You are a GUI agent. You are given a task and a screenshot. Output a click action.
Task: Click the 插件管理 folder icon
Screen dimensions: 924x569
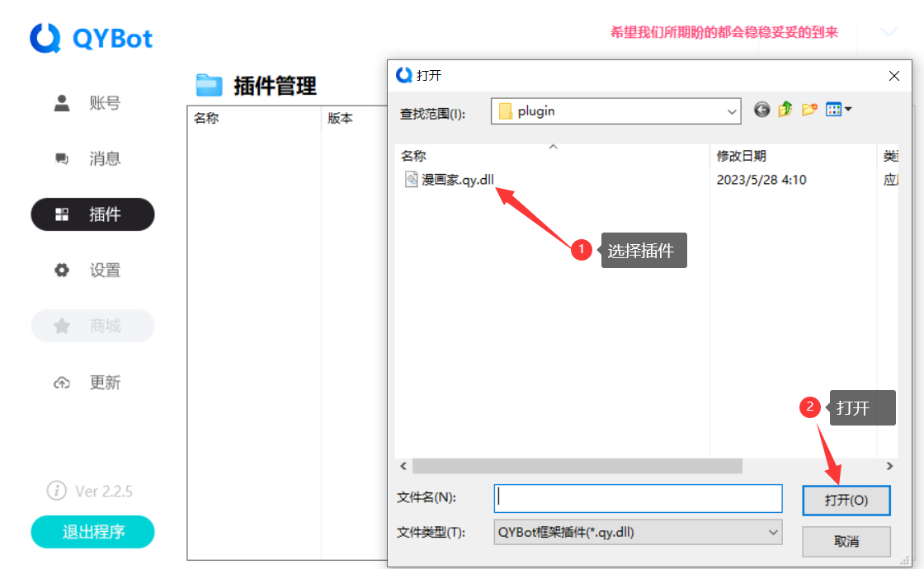coord(210,85)
